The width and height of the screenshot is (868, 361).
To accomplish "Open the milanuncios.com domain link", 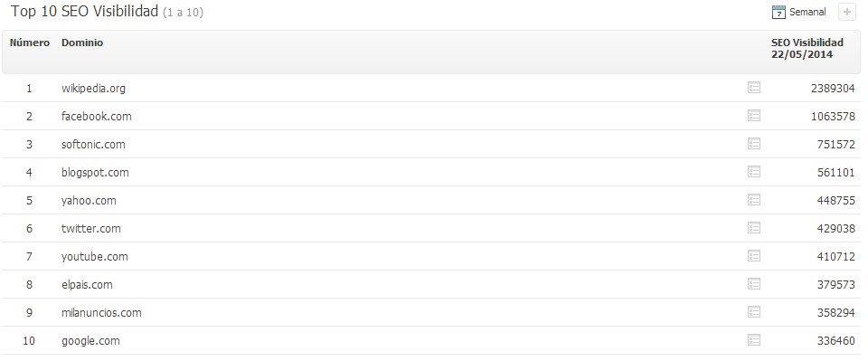I will pyautogui.click(x=101, y=313).
